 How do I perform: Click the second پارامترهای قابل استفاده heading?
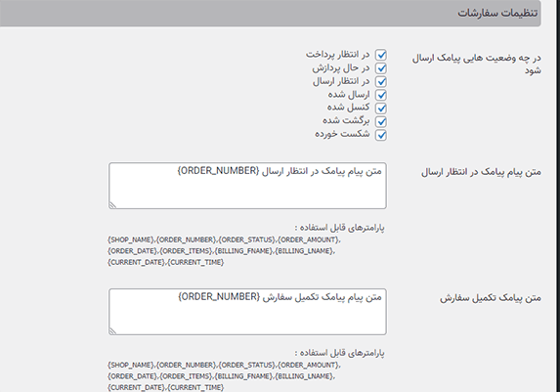339,353
